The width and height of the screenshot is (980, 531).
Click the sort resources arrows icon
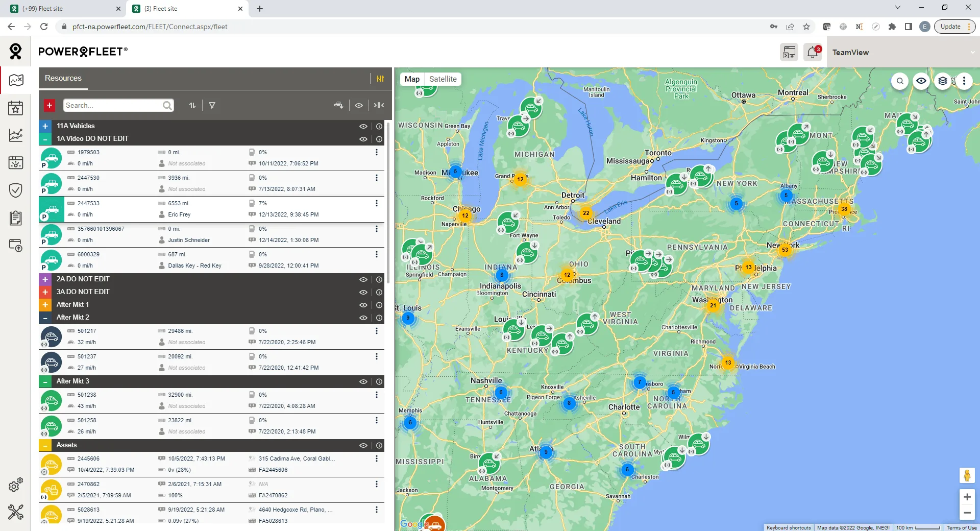pyautogui.click(x=192, y=105)
